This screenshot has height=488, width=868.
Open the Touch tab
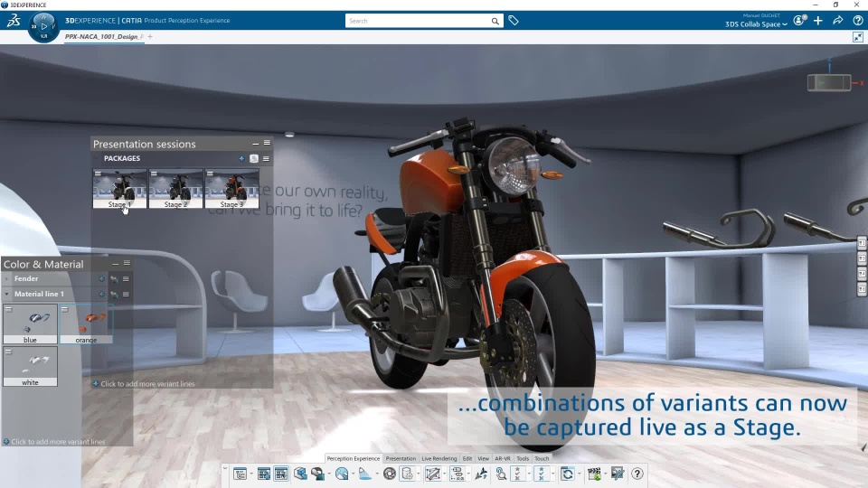542,459
